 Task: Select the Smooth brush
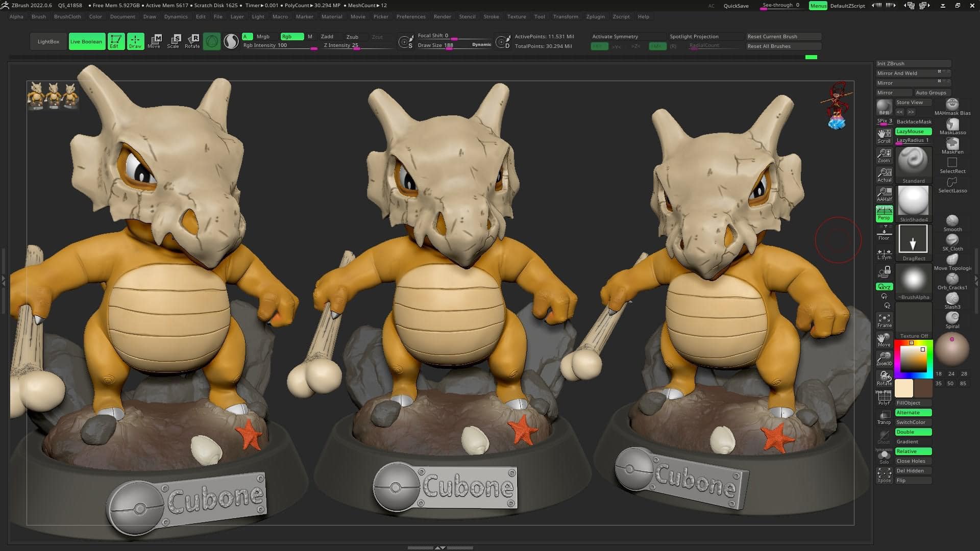[952, 223]
